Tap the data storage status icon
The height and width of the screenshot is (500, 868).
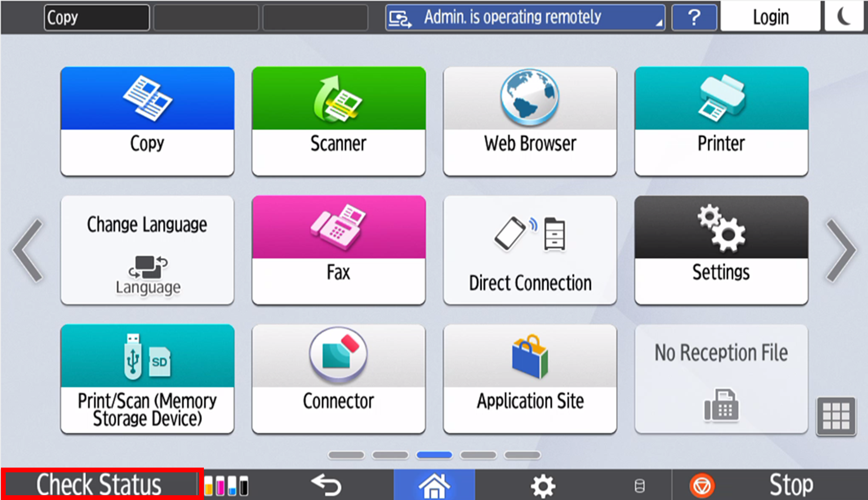(640, 486)
